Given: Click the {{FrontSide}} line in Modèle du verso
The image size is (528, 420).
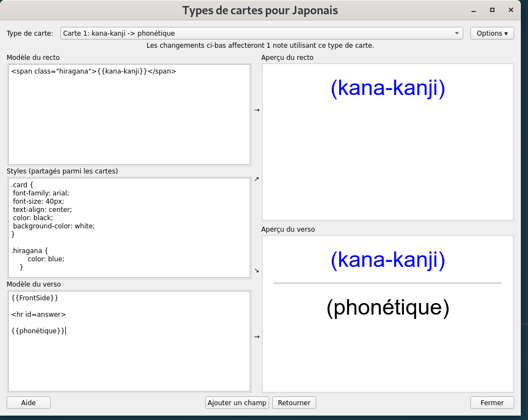Looking at the screenshot, I should [35, 298].
